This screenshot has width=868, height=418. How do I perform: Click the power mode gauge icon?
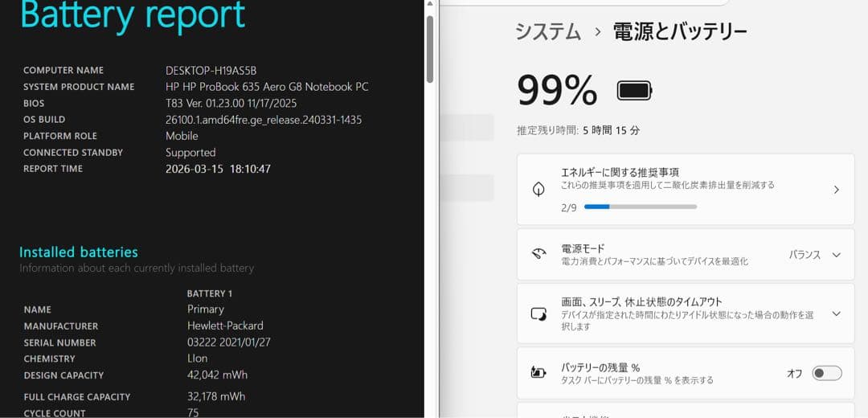(x=538, y=255)
